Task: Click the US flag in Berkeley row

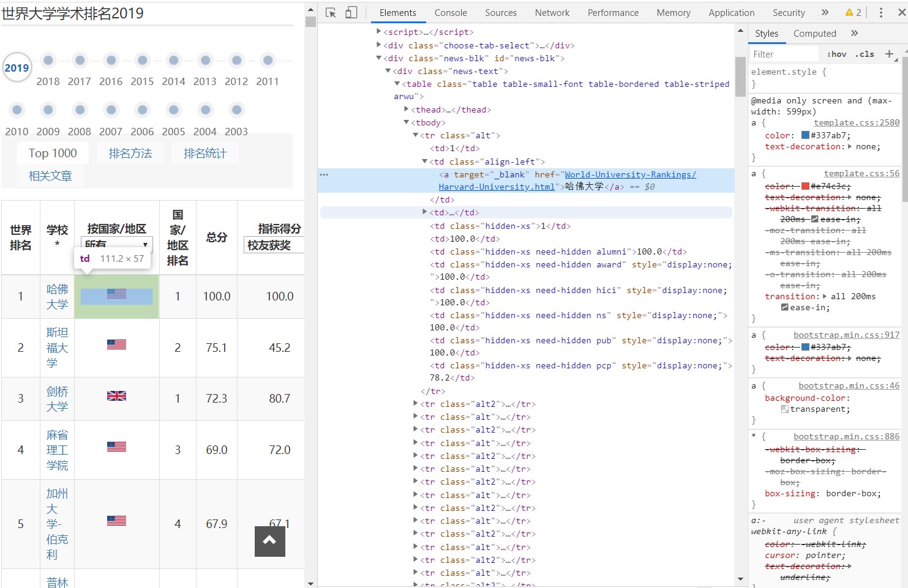Action: [x=116, y=521]
